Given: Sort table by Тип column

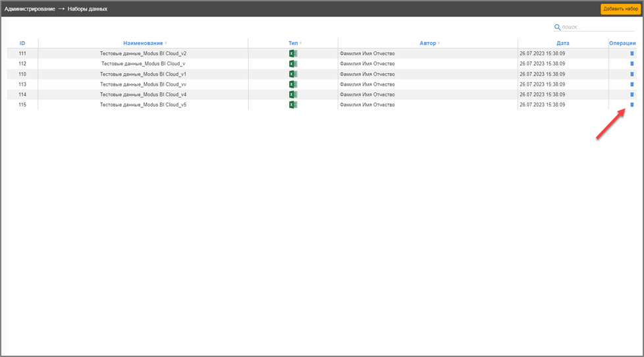Looking at the screenshot, I should (x=293, y=43).
